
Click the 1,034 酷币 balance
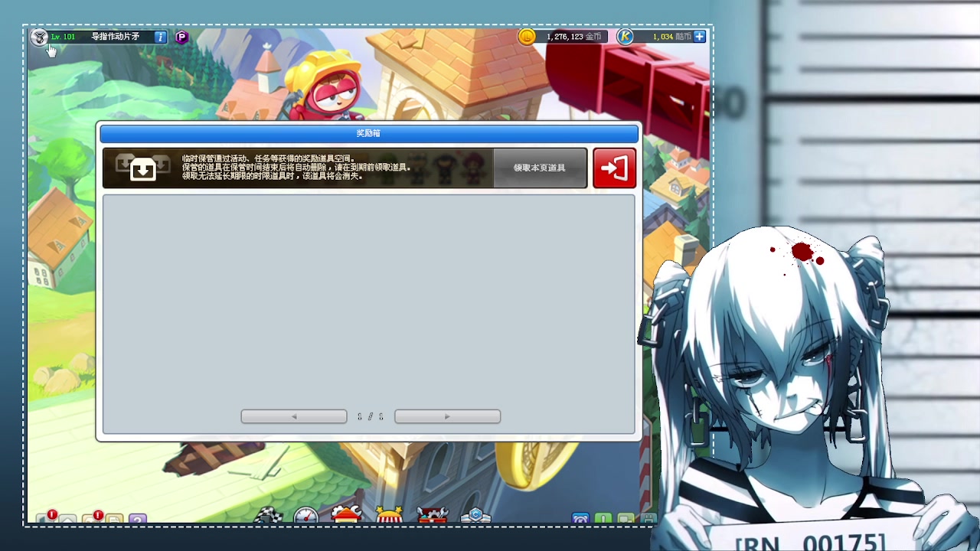(671, 37)
